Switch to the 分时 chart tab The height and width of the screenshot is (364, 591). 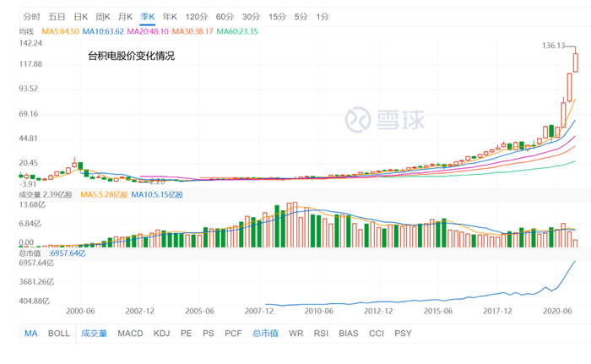pos(31,17)
